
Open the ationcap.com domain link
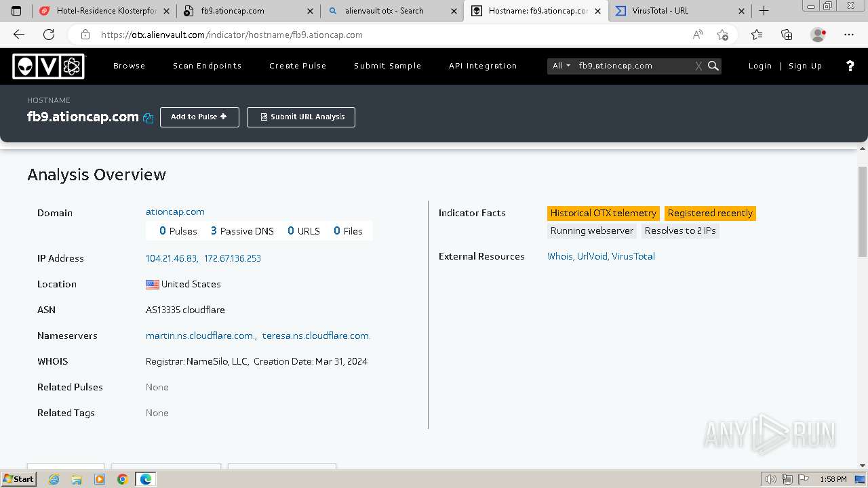(175, 211)
